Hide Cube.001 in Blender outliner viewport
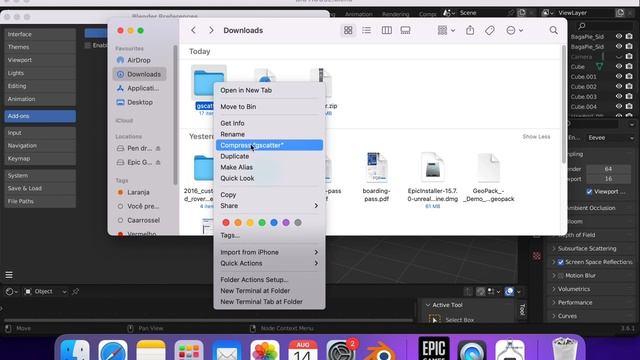Image resolution: width=640 pixels, height=360 pixels. (619, 76)
